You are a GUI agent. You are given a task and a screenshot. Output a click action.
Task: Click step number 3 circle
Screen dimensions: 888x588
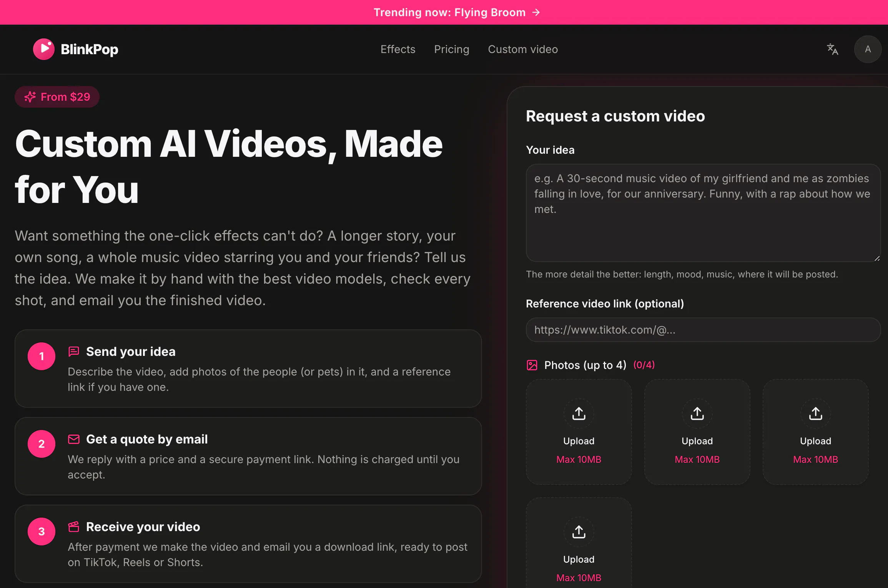42,532
